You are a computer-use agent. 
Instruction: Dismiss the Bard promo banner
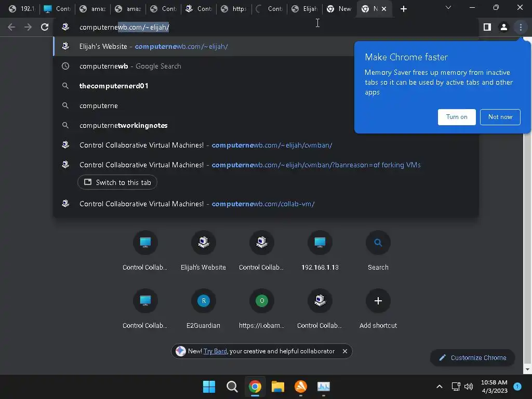coord(345,351)
